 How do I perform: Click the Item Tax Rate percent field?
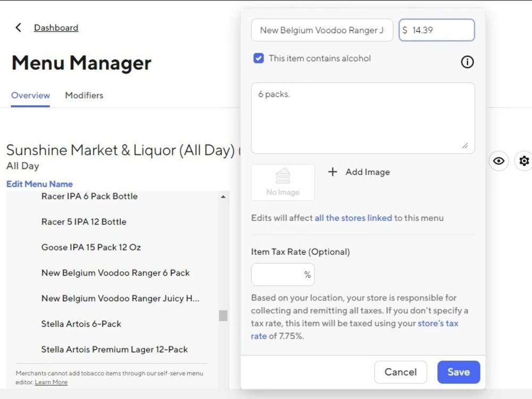coord(282,275)
